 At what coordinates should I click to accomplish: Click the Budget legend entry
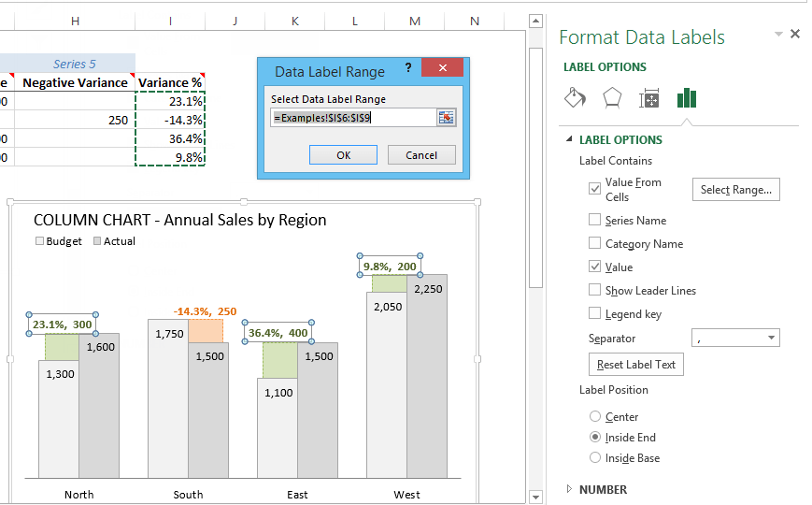pyautogui.click(x=59, y=241)
